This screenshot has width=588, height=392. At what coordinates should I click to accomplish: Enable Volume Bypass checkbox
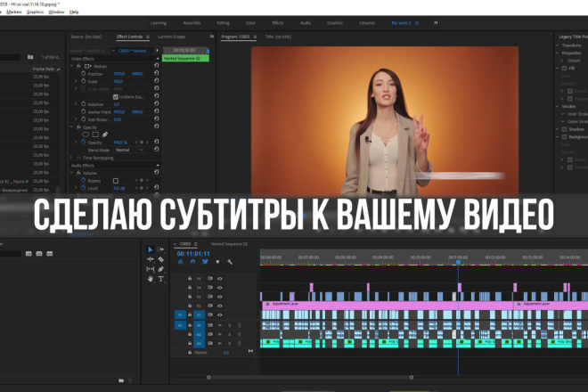pos(116,181)
